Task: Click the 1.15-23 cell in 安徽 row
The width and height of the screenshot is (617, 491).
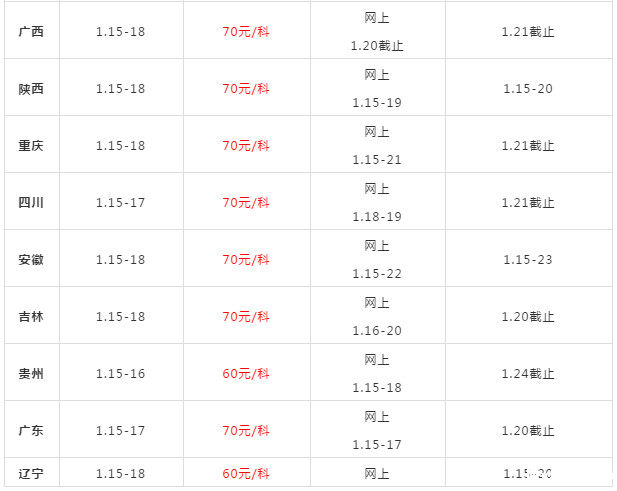Action: point(528,259)
